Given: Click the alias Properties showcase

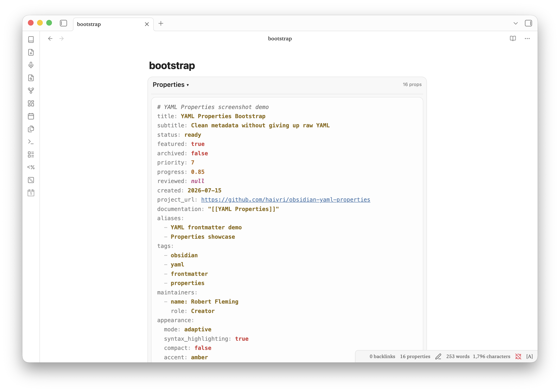Looking at the screenshot, I should point(203,237).
